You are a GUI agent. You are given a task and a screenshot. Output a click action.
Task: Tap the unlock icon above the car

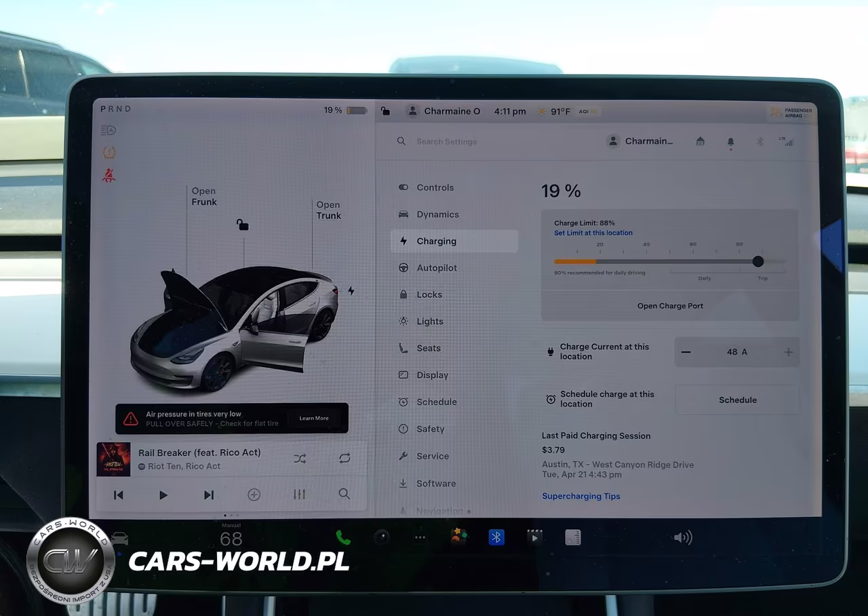pos(242,225)
